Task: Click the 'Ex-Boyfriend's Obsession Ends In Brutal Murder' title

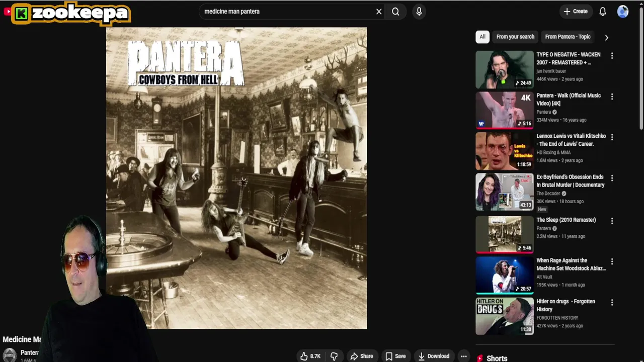Action: coord(571,181)
